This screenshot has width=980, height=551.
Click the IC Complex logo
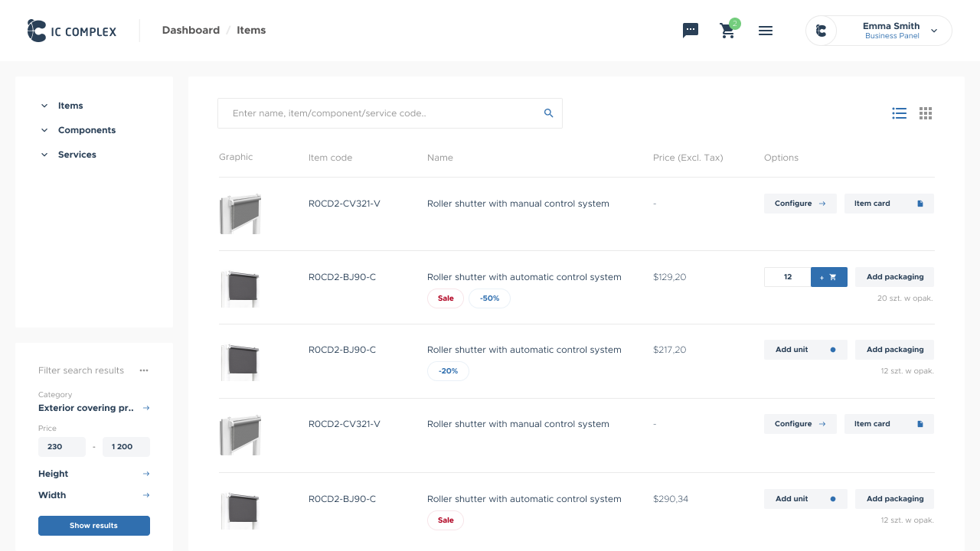72,31
